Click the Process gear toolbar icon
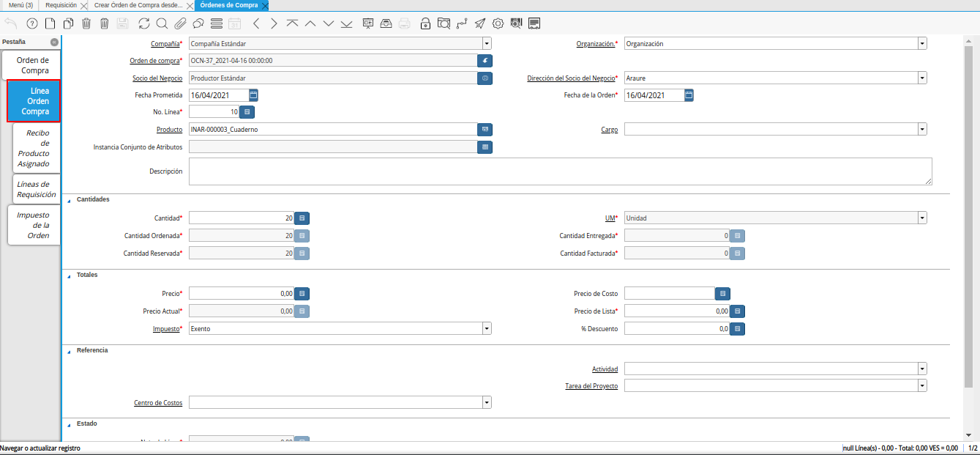 (498, 23)
